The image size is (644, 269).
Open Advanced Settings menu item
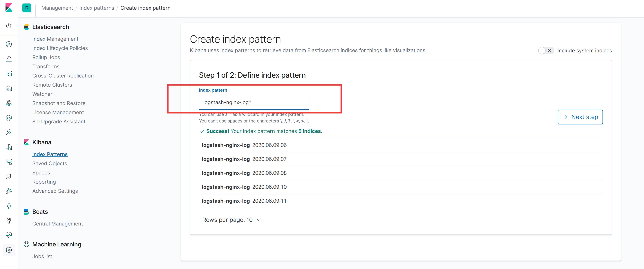coord(55,191)
